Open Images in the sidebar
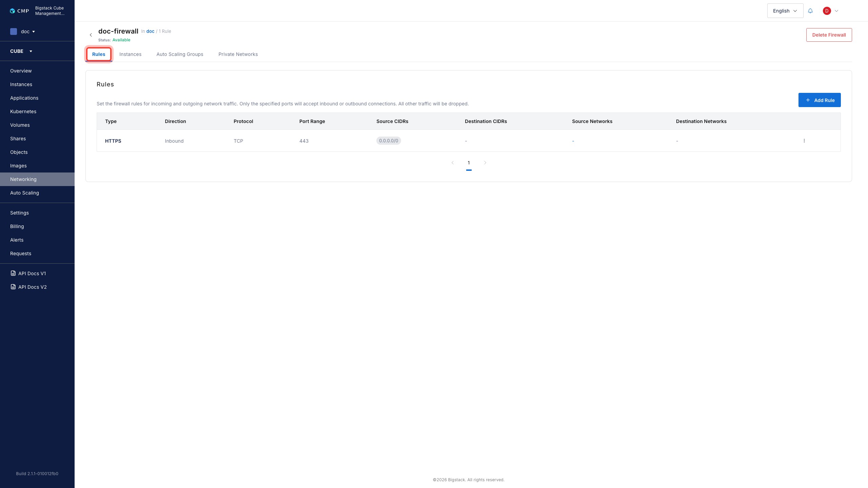868x488 pixels. 37,166
